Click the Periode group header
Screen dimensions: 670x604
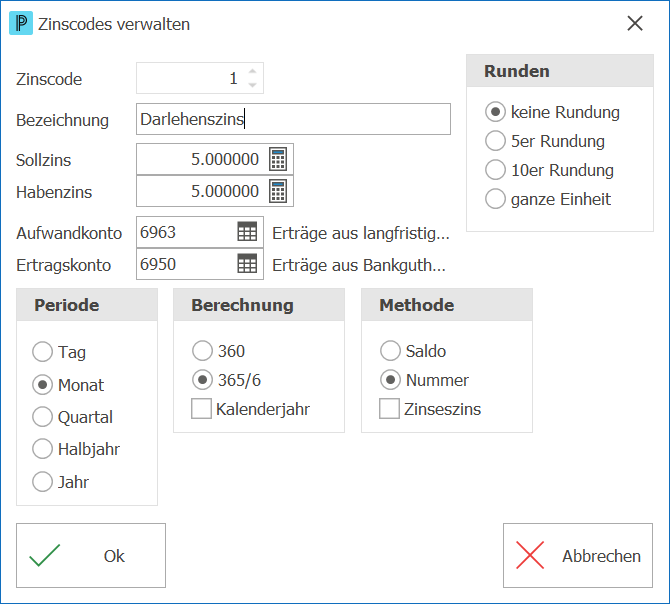87,305
